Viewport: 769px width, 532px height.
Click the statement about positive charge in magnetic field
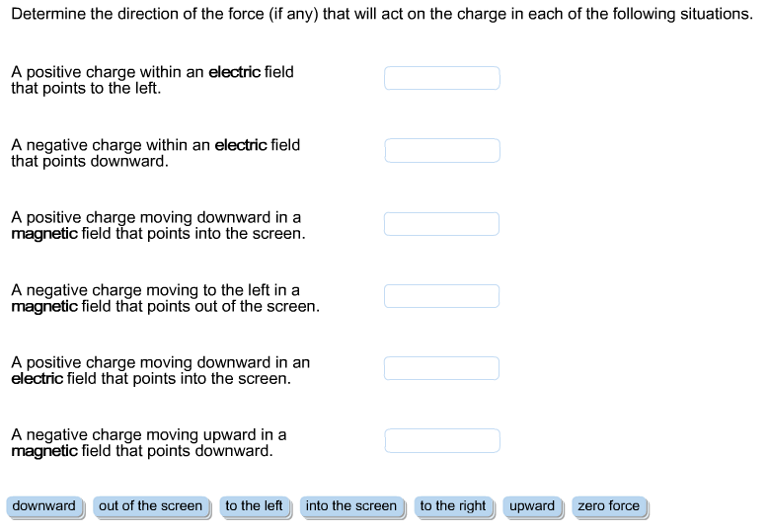click(158, 225)
